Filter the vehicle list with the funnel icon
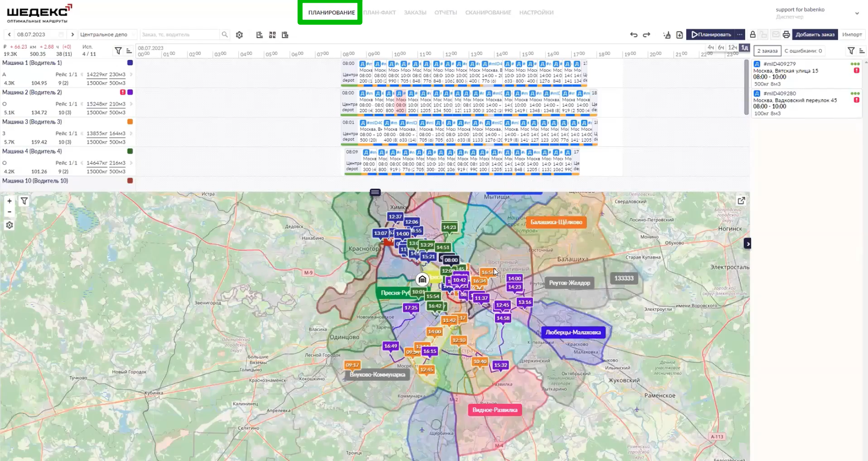The width and height of the screenshot is (868, 461). tap(118, 51)
